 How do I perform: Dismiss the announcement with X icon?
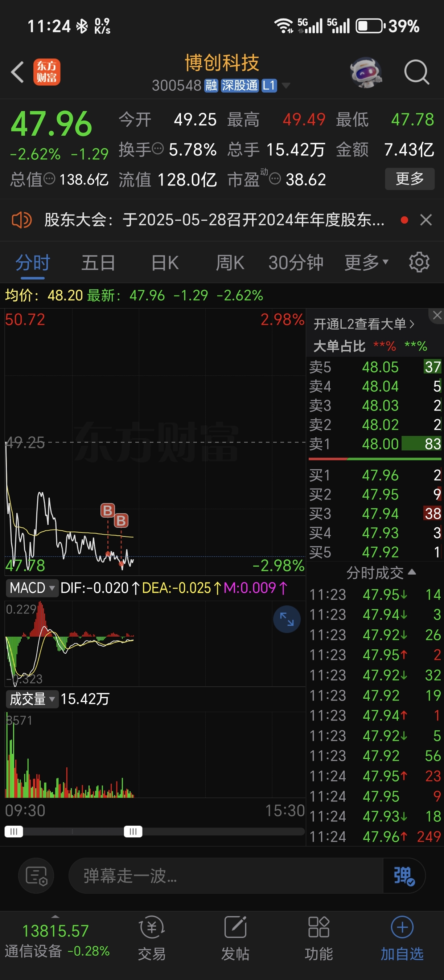426,220
